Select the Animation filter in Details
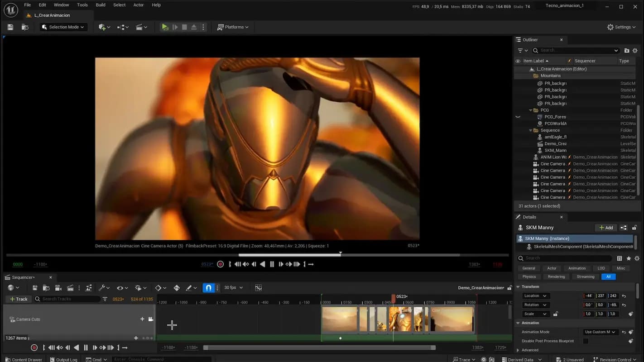The height and width of the screenshot is (362, 644). (577, 268)
